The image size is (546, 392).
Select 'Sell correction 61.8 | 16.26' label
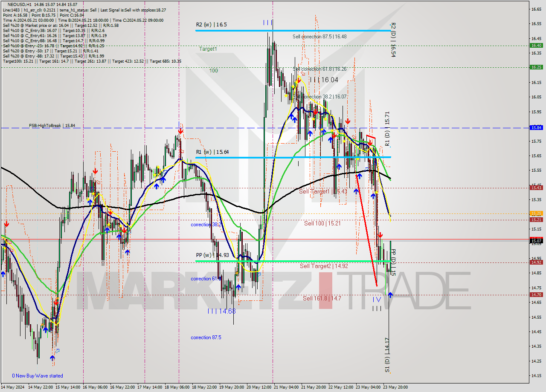point(319,69)
